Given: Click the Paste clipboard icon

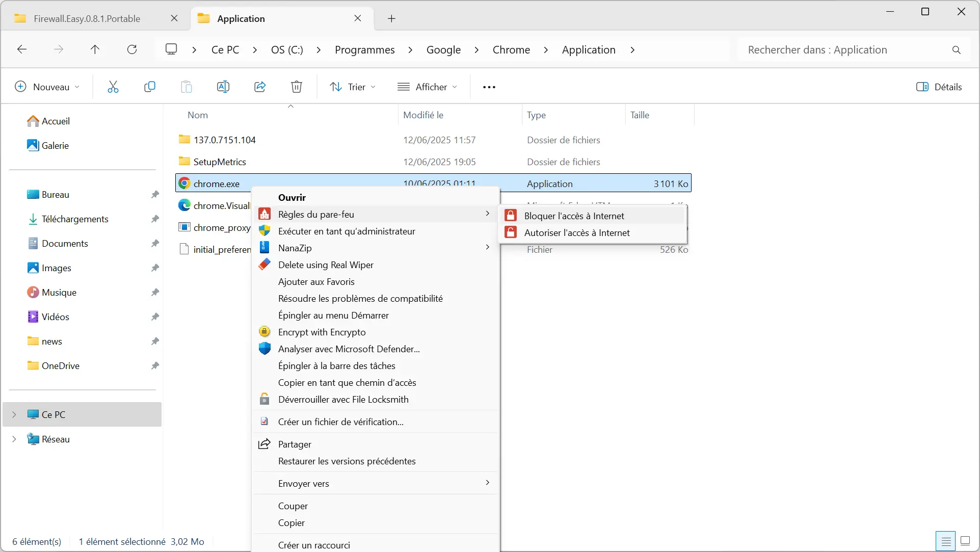Looking at the screenshot, I should [187, 87].
